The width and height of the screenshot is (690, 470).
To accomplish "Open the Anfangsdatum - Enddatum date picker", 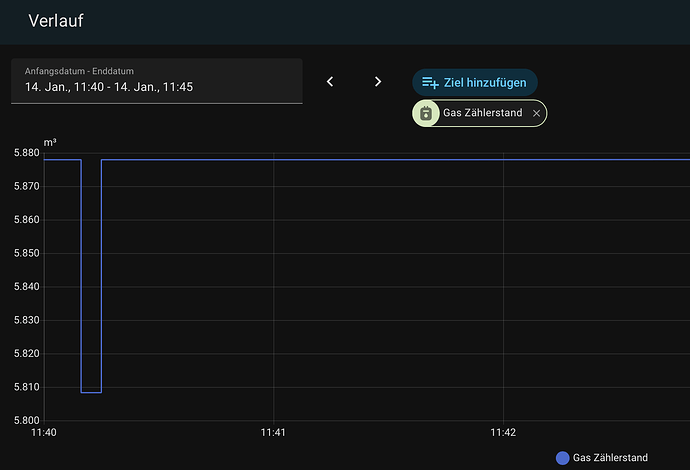I will point(157,81).
